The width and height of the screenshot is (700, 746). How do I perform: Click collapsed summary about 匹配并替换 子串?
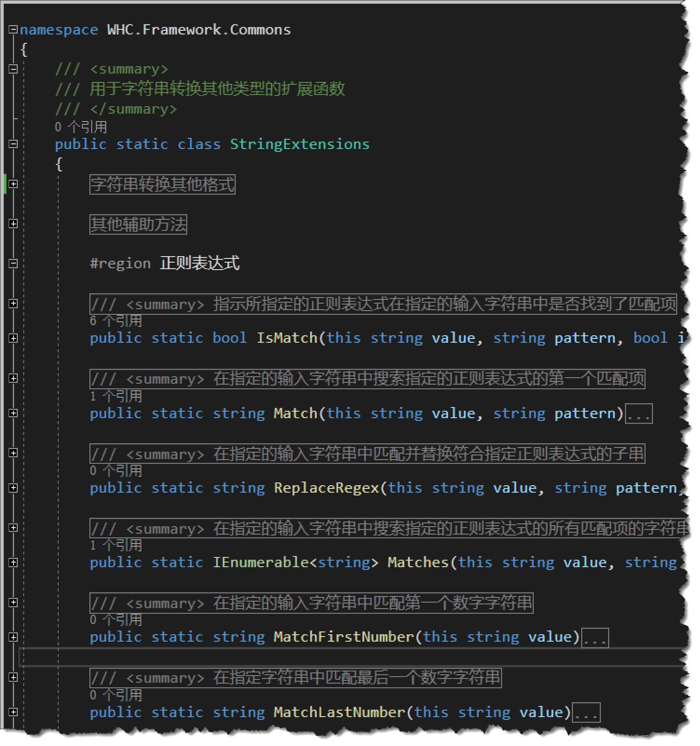tap(367, 454)
